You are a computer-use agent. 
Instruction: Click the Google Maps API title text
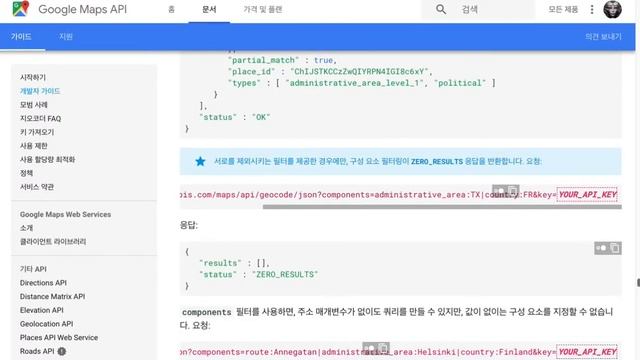[82, 9]
